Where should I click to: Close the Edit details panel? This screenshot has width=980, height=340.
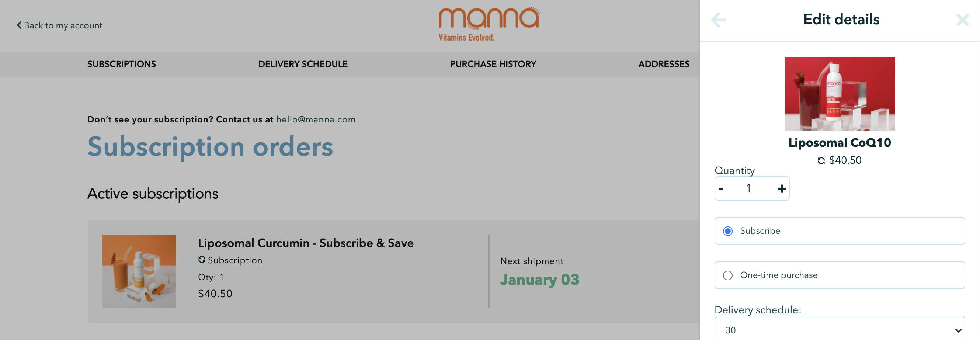(962, 20)
